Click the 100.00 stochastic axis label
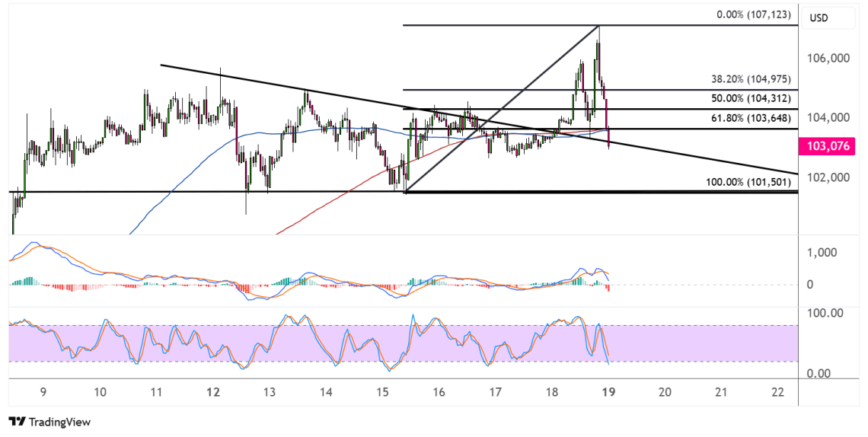 point(825,313)
